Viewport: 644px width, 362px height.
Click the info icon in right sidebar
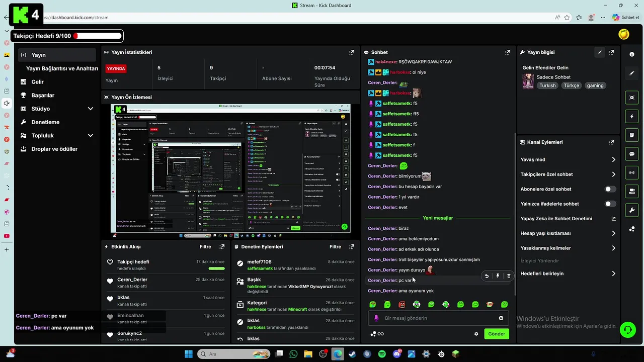coord(632,54)
